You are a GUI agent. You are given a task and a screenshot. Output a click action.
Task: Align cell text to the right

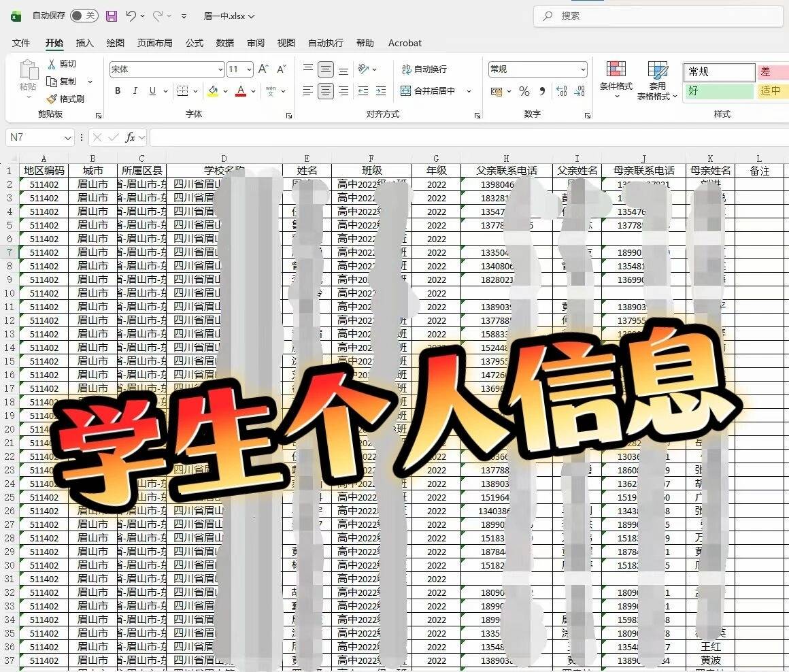point(343,91)
